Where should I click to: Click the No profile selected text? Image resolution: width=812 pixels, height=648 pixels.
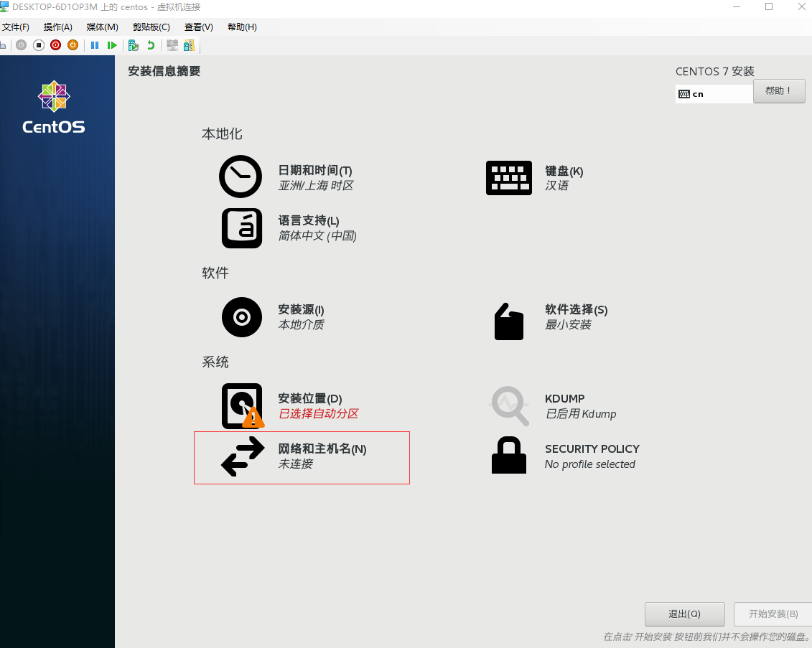tap(590, 464)
